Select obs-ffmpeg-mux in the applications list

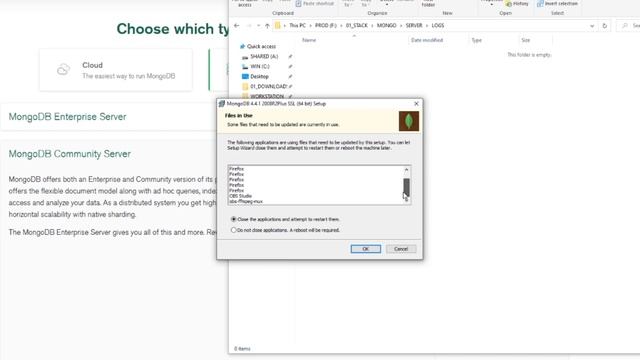tap(246, 201)
